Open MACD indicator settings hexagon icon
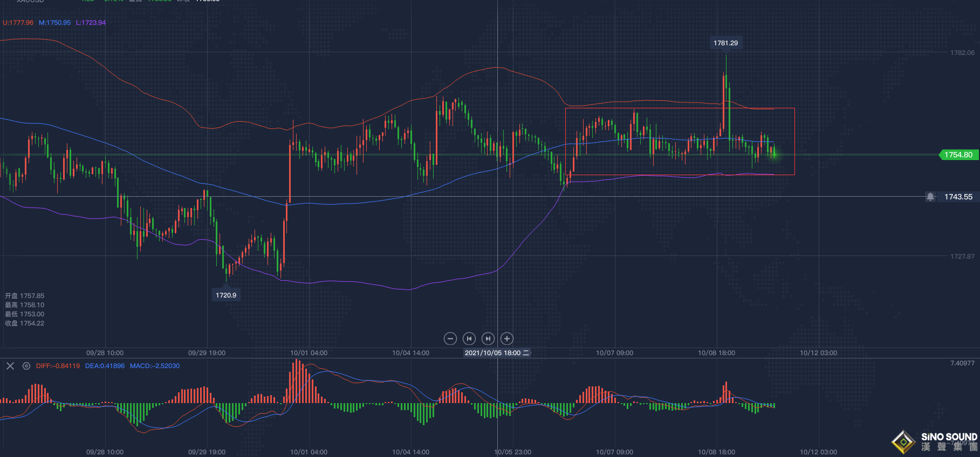This screenshot has height=457, width=980. point(26,366)
